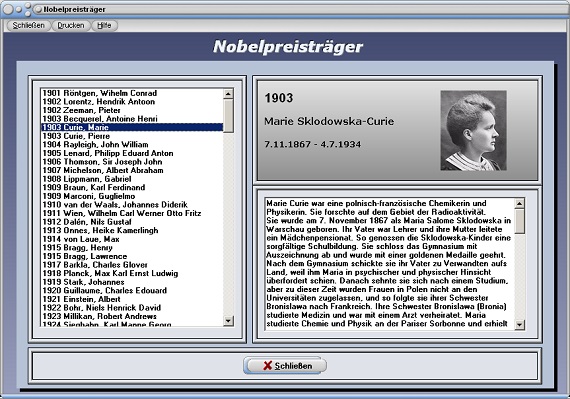Select 1902 Lorentz, Hendrik Antoon

(x=132, y=102)
